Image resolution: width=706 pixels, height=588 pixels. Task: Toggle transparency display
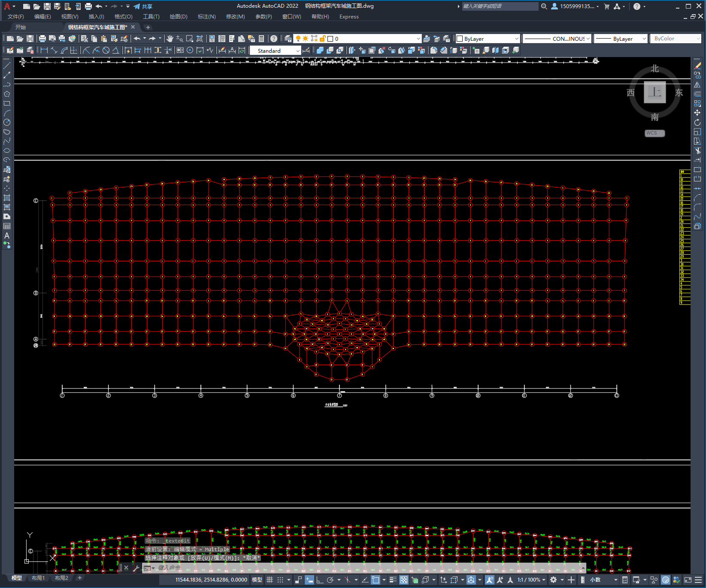tap(404, 580)
